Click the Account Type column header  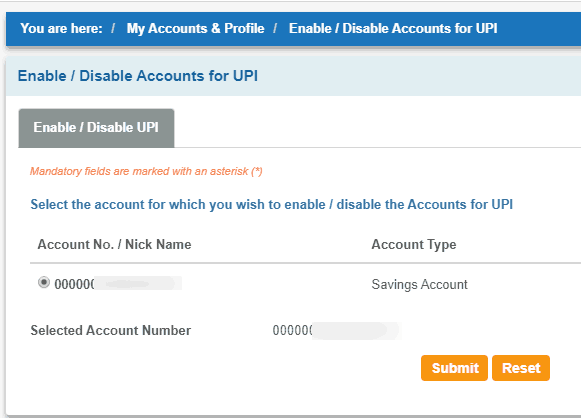[x=414, y=245]
